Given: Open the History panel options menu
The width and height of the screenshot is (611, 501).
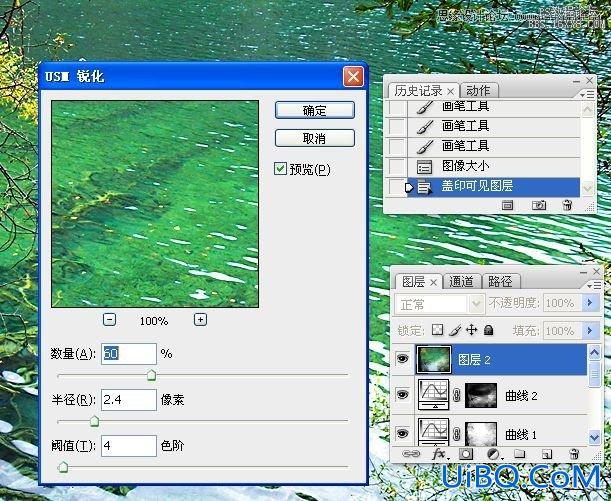Looking at the screenshot, I should click(587, 95).
